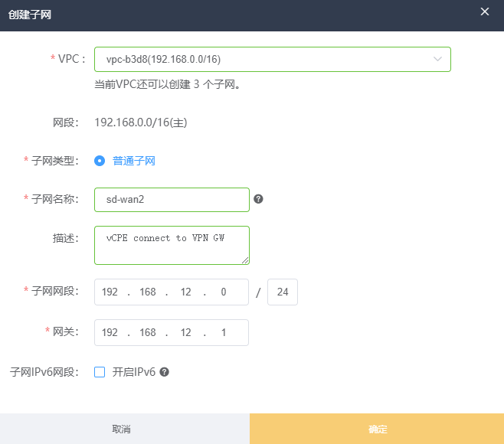Click the 取消 button
Image resolution: width=504 pixels, height=444 pixels.
coord(125,429)
